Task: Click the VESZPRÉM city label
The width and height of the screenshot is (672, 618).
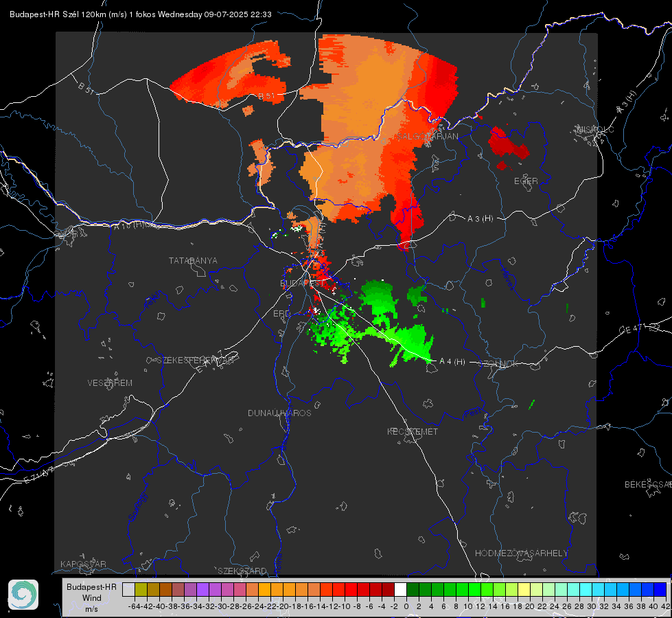Action: [x=110, y=382]
